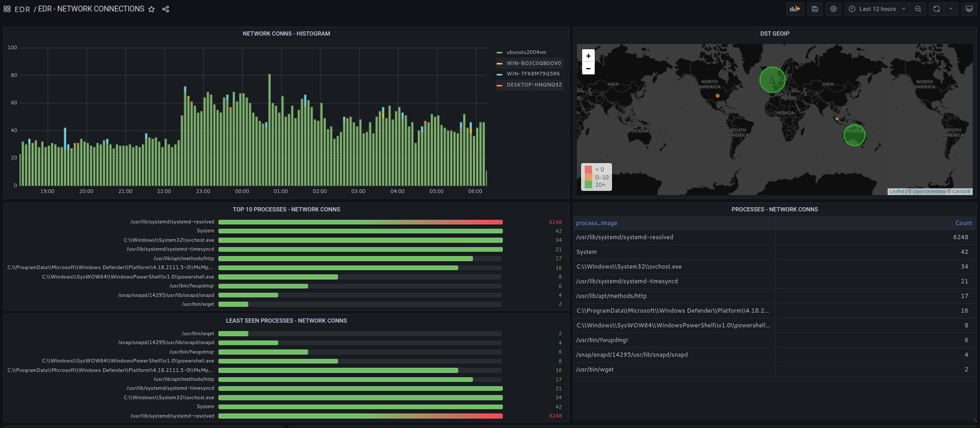This screenshot has height=428, width=980.
Task: Open the dashboards grid icon
Action: tap(7, 9)
